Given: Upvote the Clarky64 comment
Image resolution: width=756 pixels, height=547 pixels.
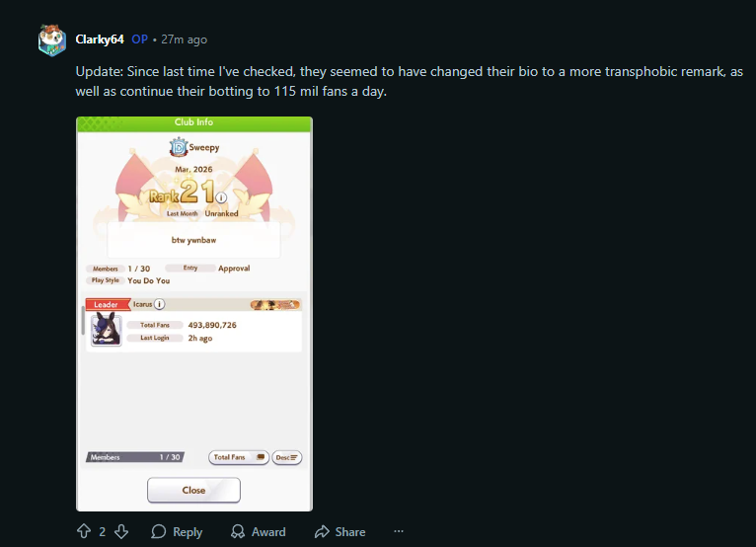Looking at the screenshot, I should [x=84, y=531].
